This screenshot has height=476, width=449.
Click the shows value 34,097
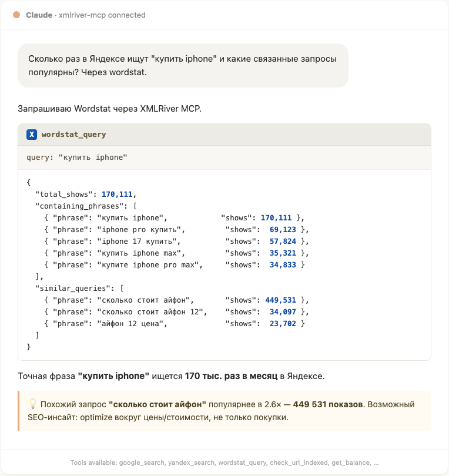(x=283, y=312)
